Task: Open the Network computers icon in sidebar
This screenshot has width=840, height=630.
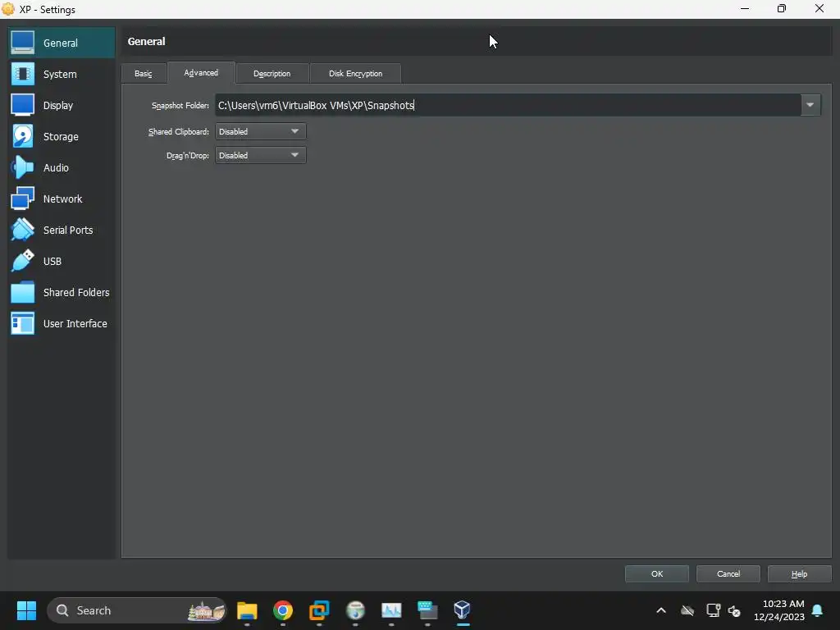Action: pos(22,199)
